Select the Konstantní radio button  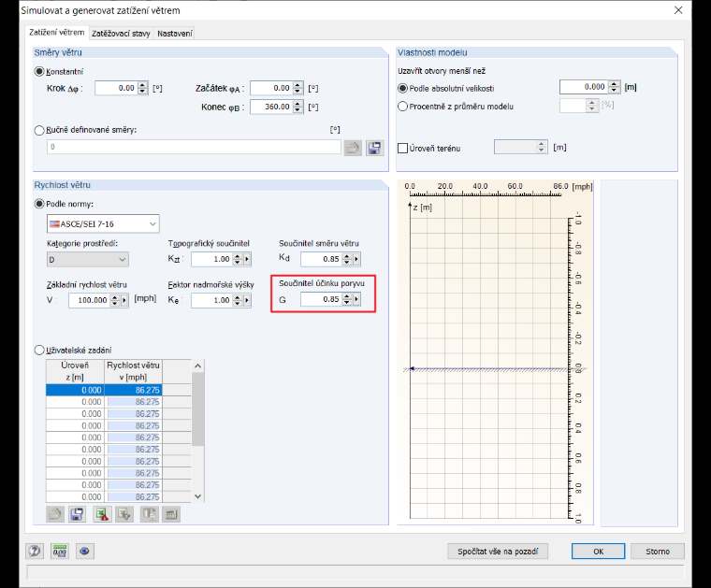click(x=39, y=72)
